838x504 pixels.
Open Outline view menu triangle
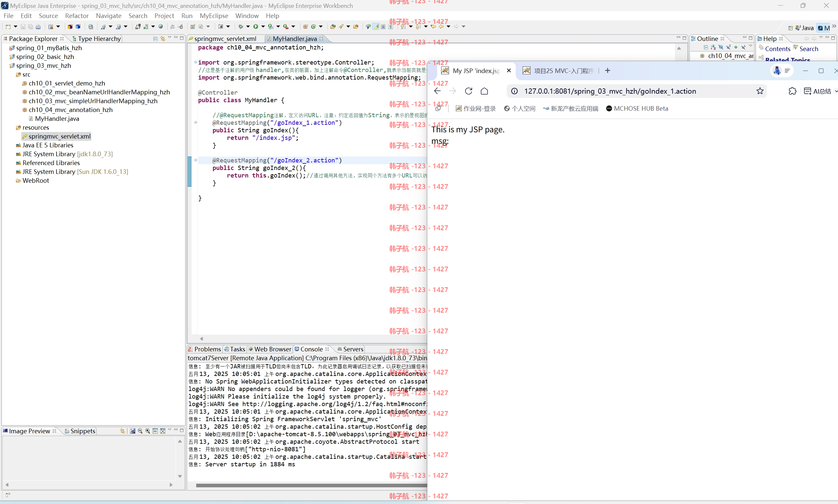(751, 46)
